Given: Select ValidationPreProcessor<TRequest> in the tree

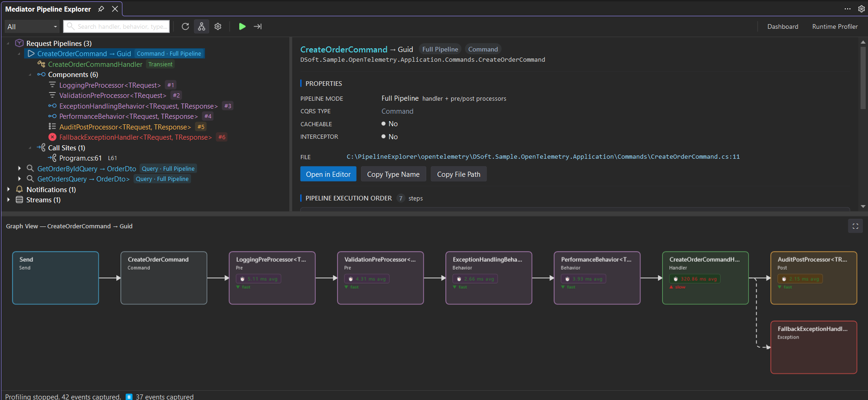Looking at the screenshot, I should (x=113, y=95).
